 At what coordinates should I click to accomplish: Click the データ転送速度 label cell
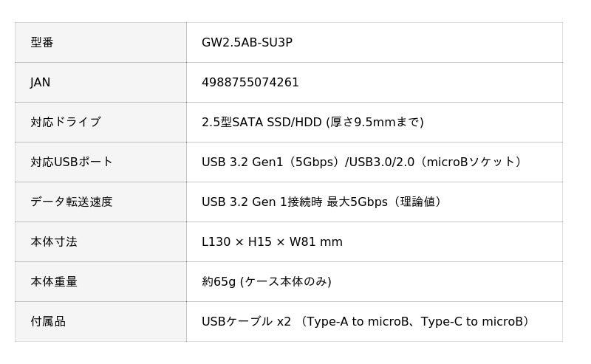pos(71,202)
